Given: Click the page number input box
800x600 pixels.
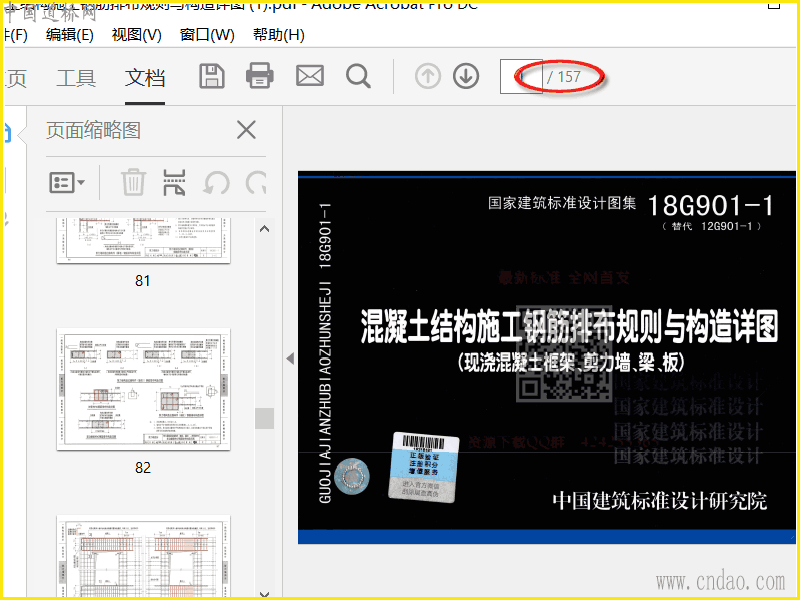Looking at the screenshot, I should pyautogui.click(x=521, y=77).
